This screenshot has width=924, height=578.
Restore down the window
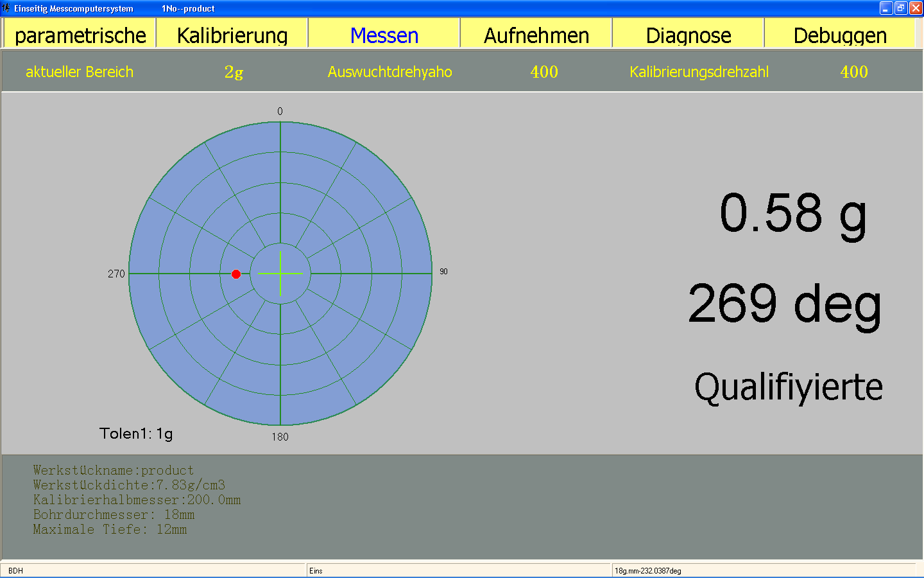(x=901, y=8)
